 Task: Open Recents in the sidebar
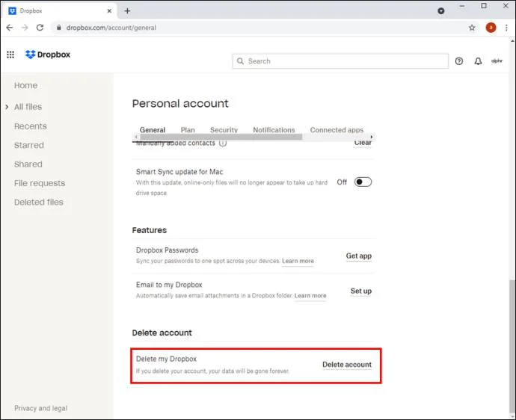coord(30,126)
